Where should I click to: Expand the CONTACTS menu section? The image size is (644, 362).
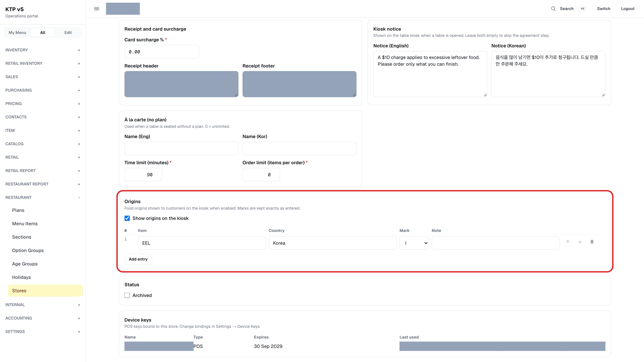coord(43,117)
